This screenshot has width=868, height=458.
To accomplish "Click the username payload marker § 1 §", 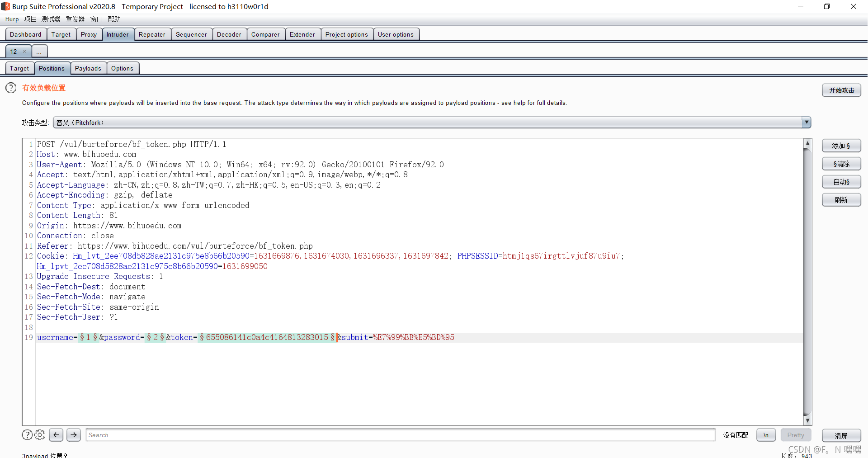I will [89, 337].
